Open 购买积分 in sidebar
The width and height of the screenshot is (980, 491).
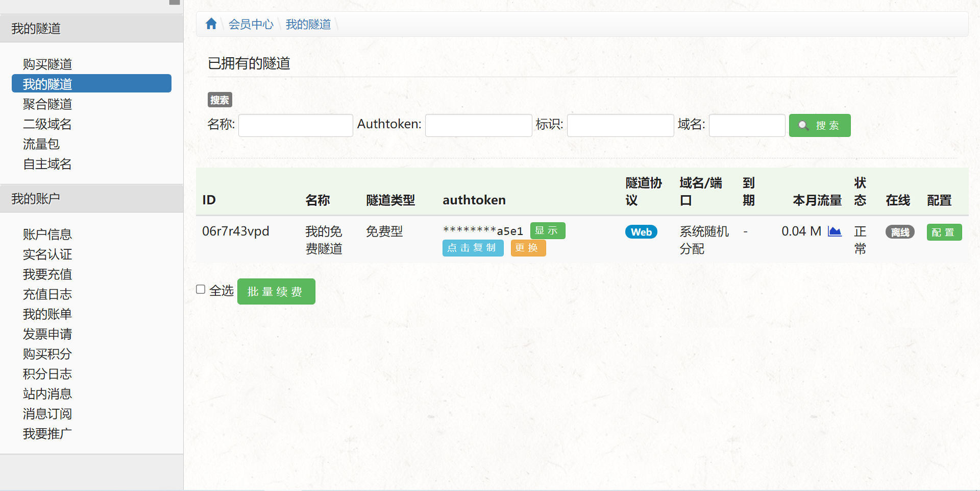[x=47, y=354]
